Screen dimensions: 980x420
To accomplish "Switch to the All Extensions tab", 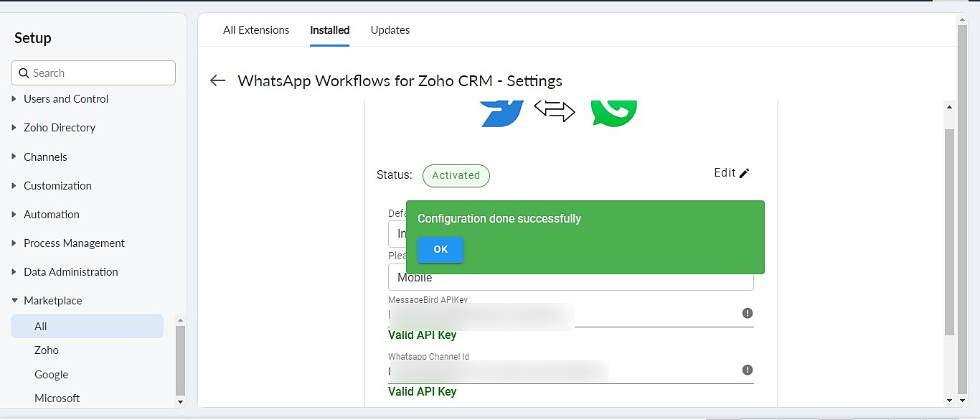I will point(256,30).
